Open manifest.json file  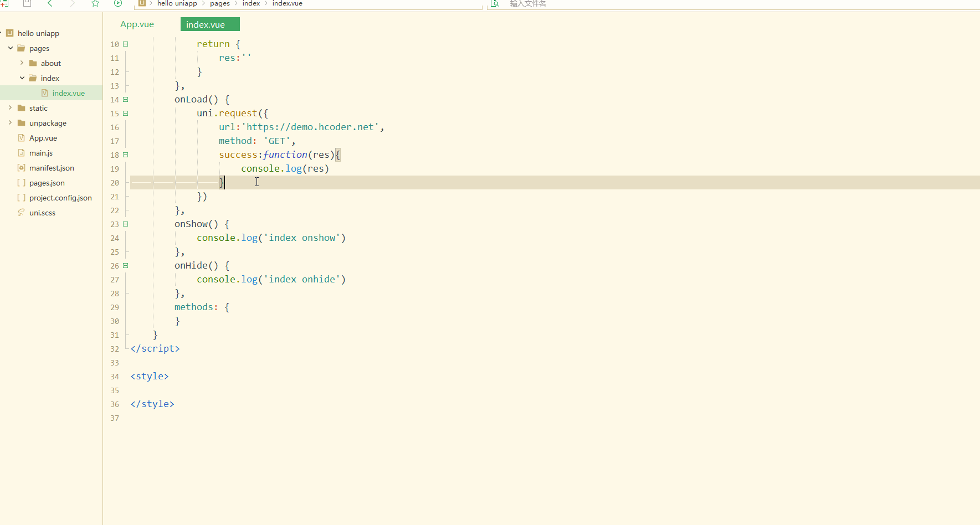51,168
